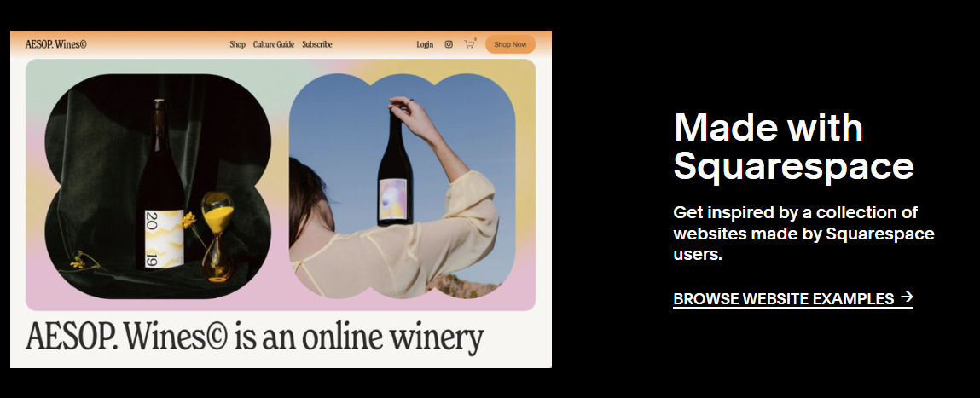
Task: Click the Get inspired description paragraph
Action: tap(803, 234)
